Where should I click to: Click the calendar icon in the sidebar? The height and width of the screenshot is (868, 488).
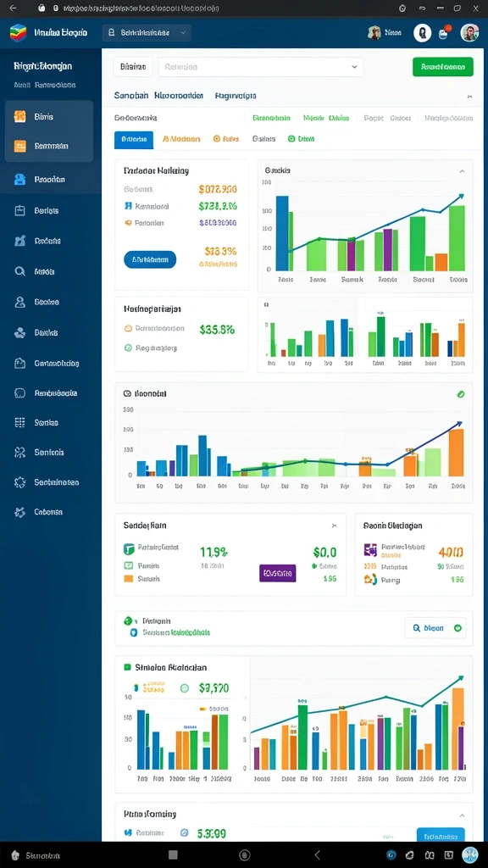(20, 210)
